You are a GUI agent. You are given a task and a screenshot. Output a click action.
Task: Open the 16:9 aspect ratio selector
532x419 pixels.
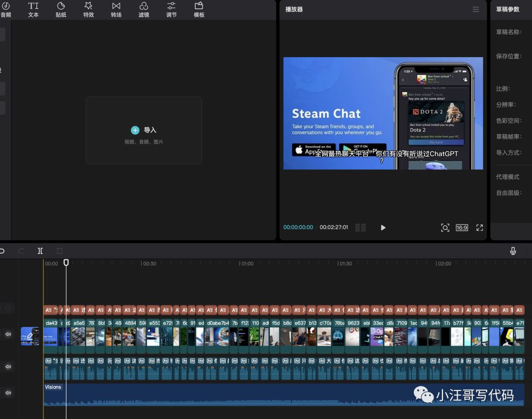point(462,227)
